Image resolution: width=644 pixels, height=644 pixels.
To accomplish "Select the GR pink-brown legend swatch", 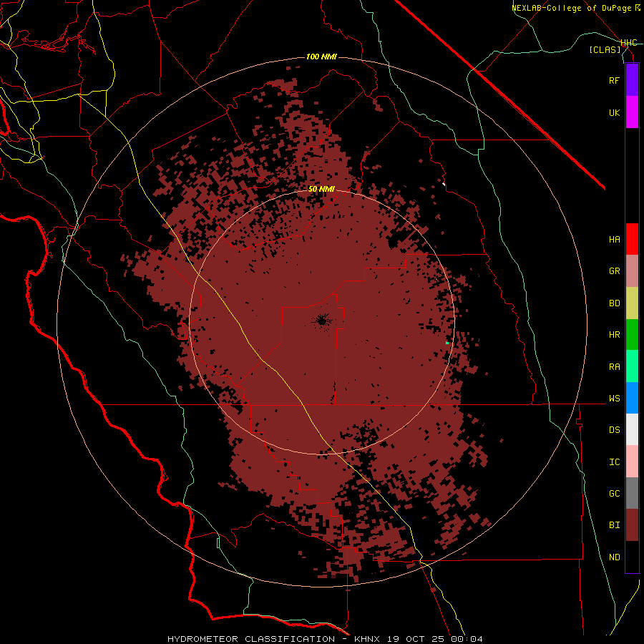I will click(632, 271).
